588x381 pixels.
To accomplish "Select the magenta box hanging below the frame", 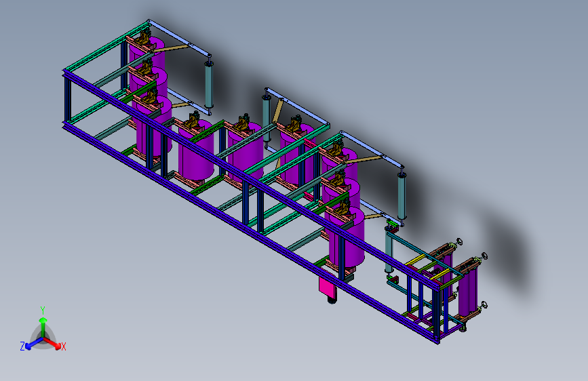I will click(327, 285).
